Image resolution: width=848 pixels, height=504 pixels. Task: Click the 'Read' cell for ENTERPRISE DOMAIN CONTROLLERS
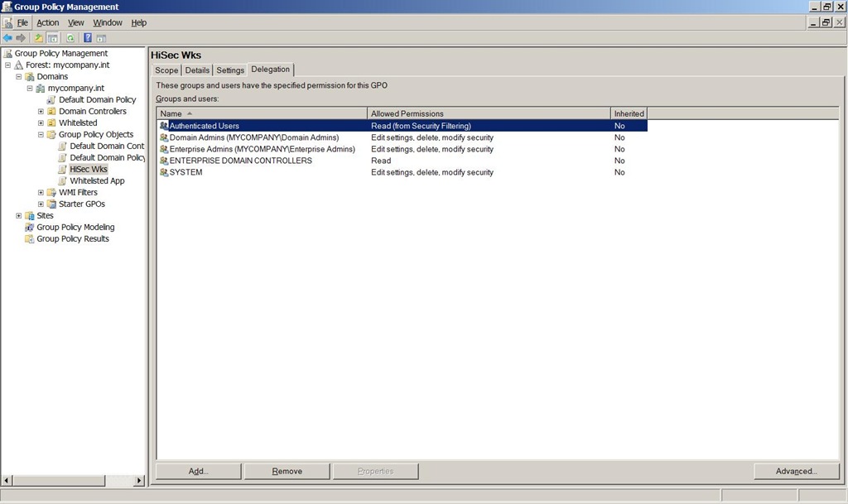[x=381, y=161]
